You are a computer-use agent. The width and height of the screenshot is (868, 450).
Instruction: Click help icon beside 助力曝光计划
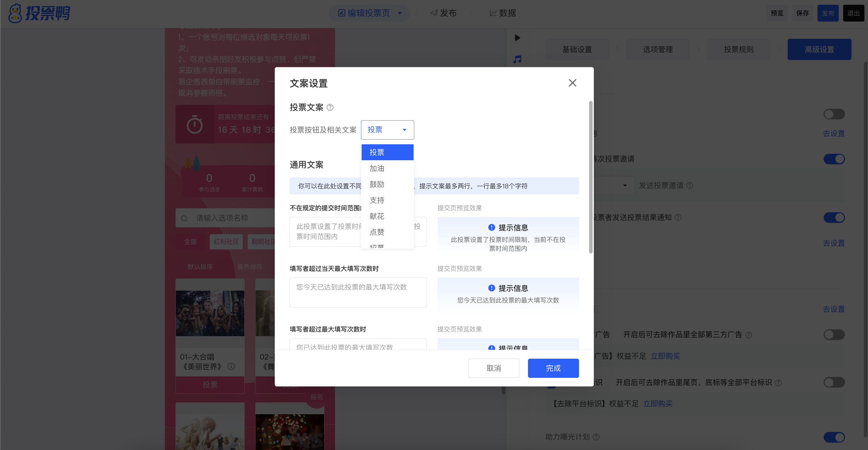click(x=596, y=437)
